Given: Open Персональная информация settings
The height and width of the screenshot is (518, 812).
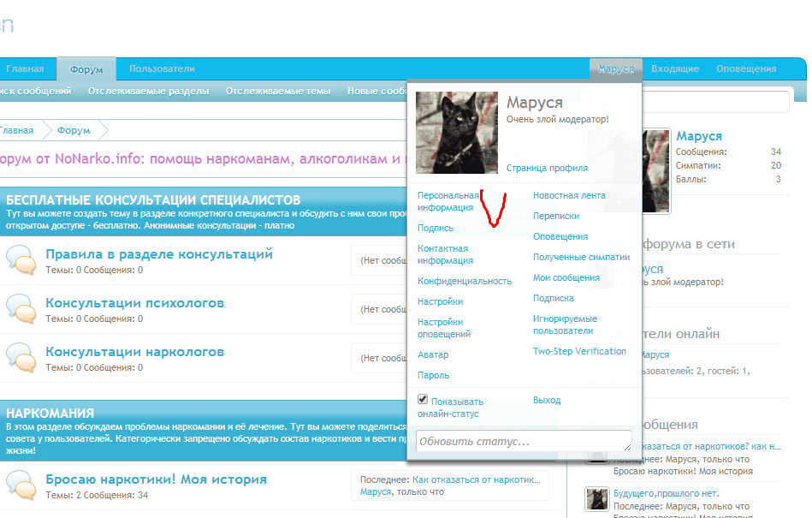Looking at the screenshot, I should point(448,201).
